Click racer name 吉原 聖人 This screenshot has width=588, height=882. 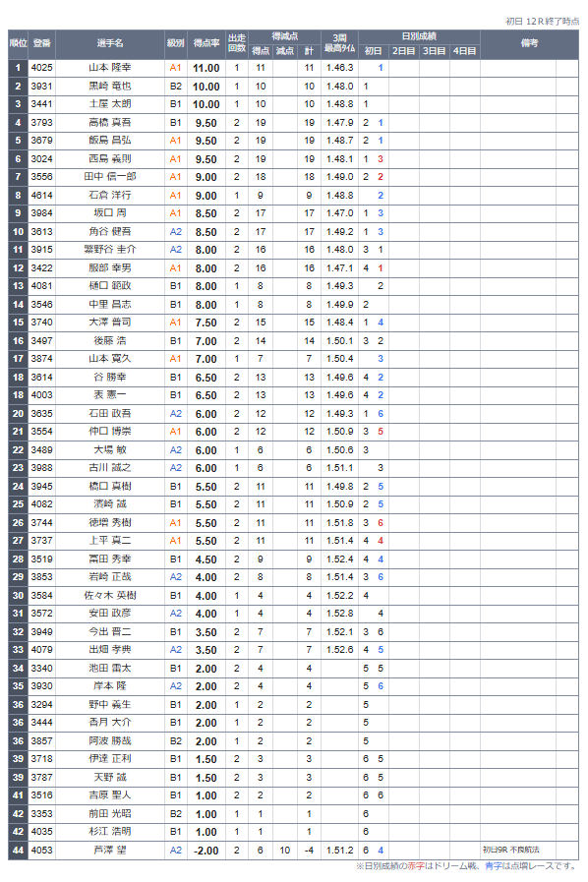(110, 795)
